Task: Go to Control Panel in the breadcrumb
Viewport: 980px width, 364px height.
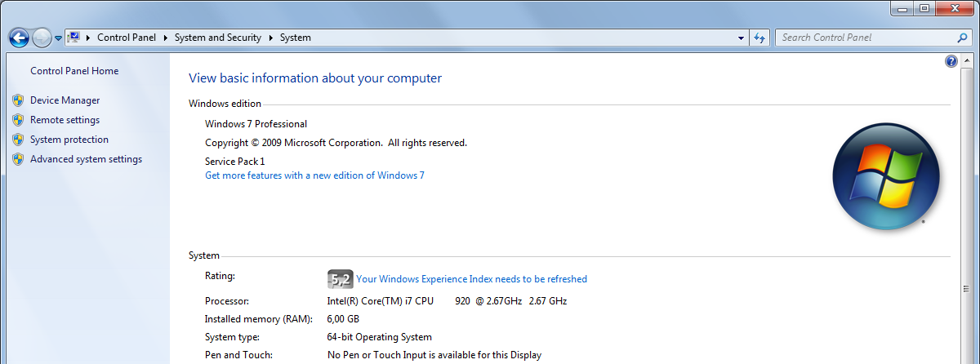Action: (127, 38)
